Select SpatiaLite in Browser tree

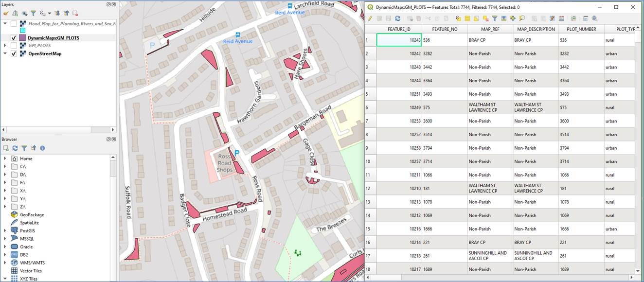point(29,223)
